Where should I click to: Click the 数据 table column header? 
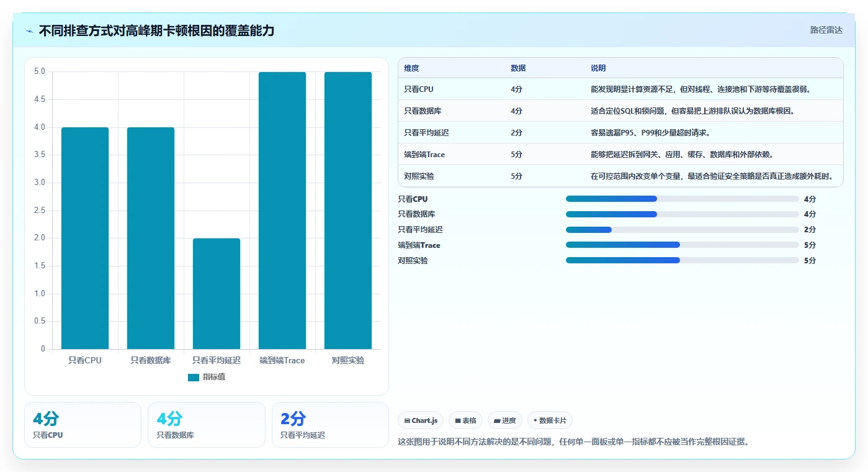518,68
